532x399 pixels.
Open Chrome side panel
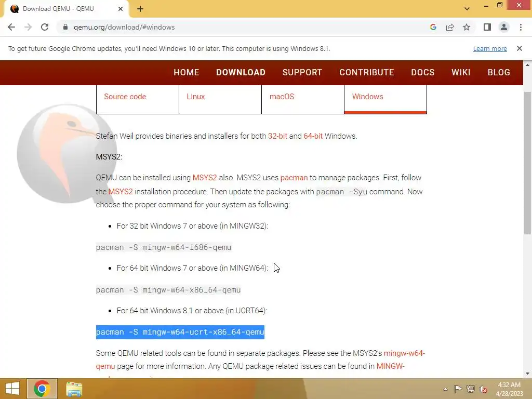pyautogui.click(x=487, y=27)
